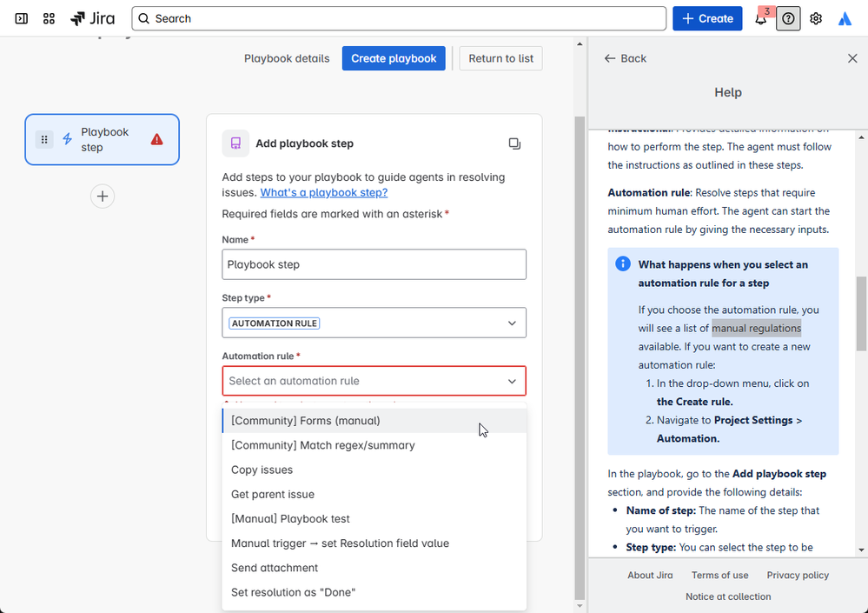Choose the Copy issues rule
The height and width of the screenshot is (613, 868).
tap(374, 470)
